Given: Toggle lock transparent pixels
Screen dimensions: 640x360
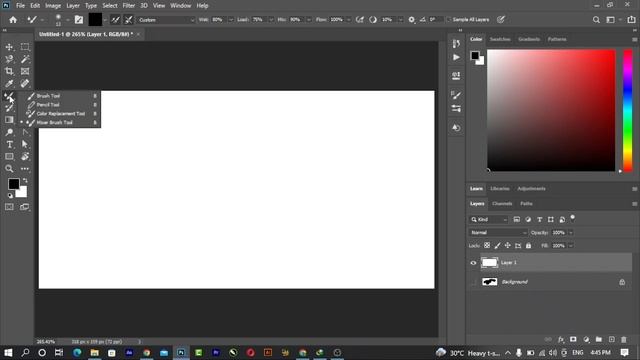Looking at the screenshot, I should pos(487,246).
